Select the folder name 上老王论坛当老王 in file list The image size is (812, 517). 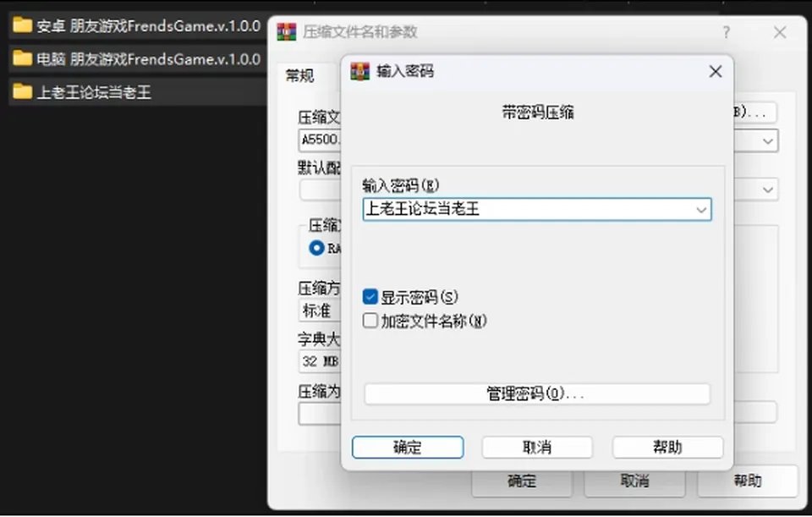pos(94,92)
